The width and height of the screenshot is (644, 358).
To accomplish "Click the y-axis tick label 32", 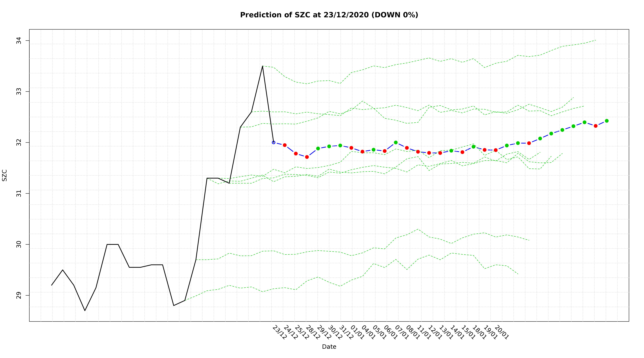I will pyautogui.click(x=19, y=143).
